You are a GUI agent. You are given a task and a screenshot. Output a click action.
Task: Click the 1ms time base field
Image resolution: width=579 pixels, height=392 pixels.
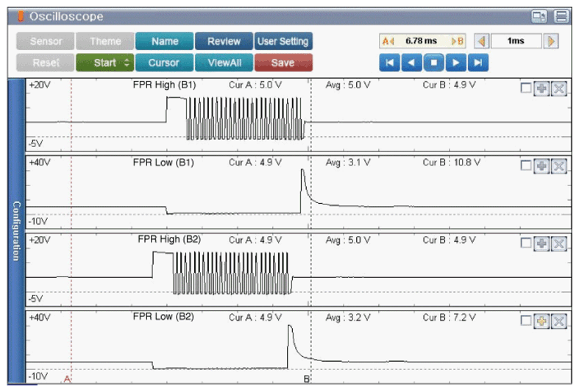(516, 41)
